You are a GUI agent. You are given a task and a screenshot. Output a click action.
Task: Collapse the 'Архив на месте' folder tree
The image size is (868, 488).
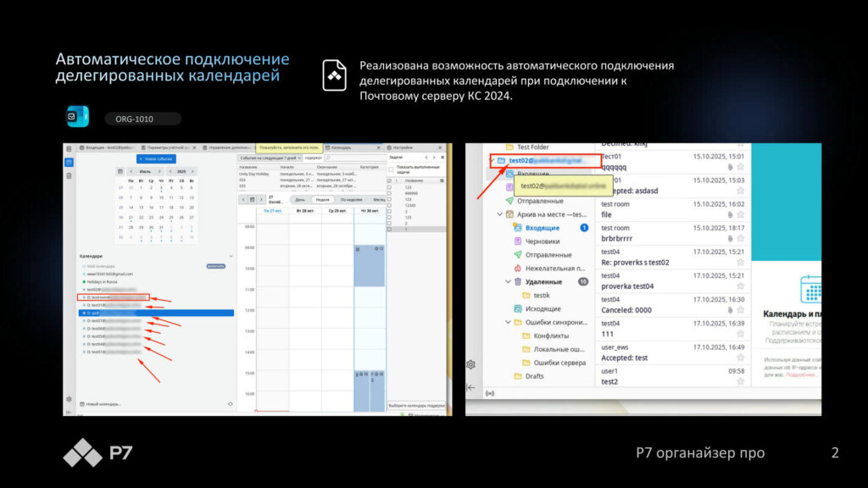[x=499, y=214]
